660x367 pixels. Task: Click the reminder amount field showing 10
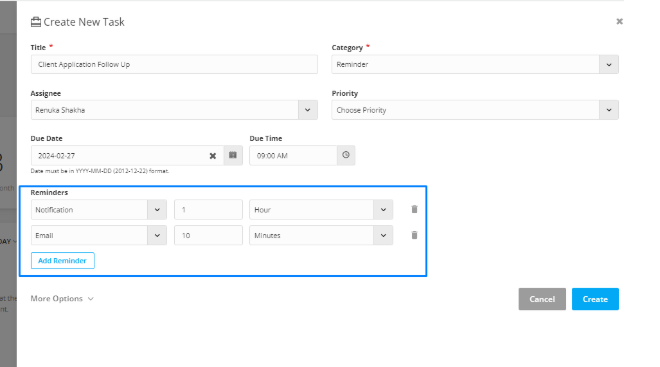[208, 235]
